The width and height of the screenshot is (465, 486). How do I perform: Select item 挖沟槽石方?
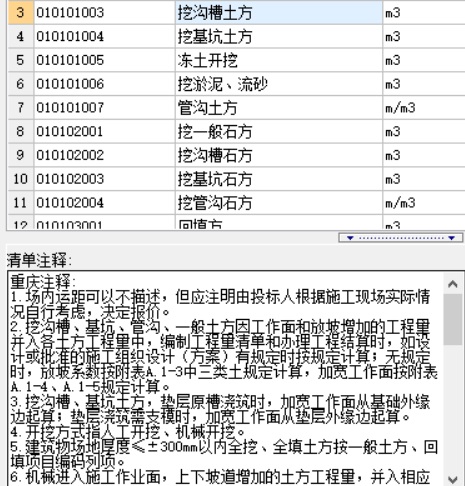pyautogui.click(x=279, y=155)
